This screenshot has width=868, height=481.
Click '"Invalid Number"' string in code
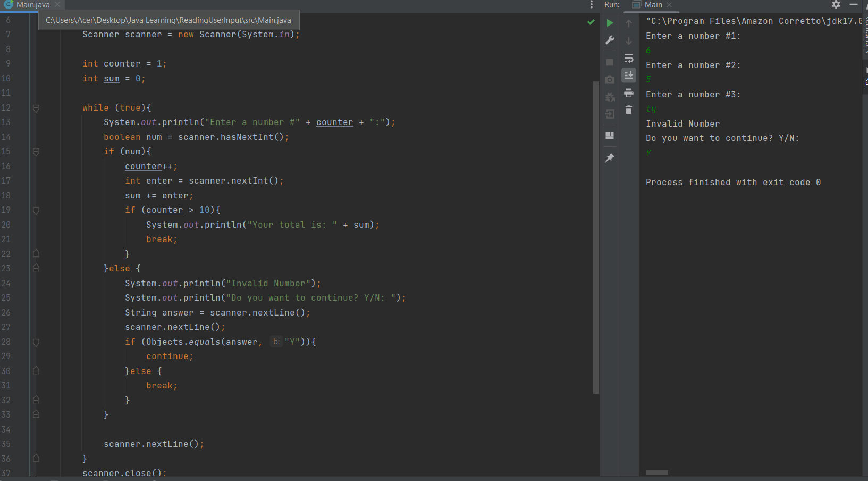point(268,284)
